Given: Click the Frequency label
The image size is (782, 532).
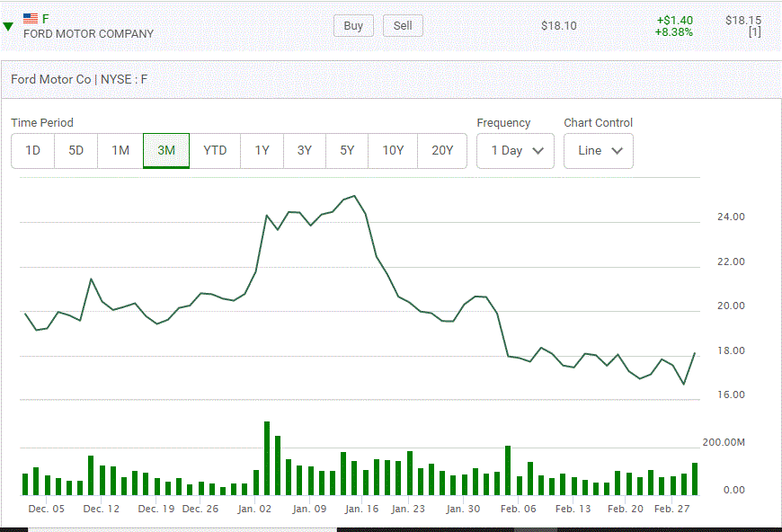Looking at the screenshot, I should (x=503, y=122).
